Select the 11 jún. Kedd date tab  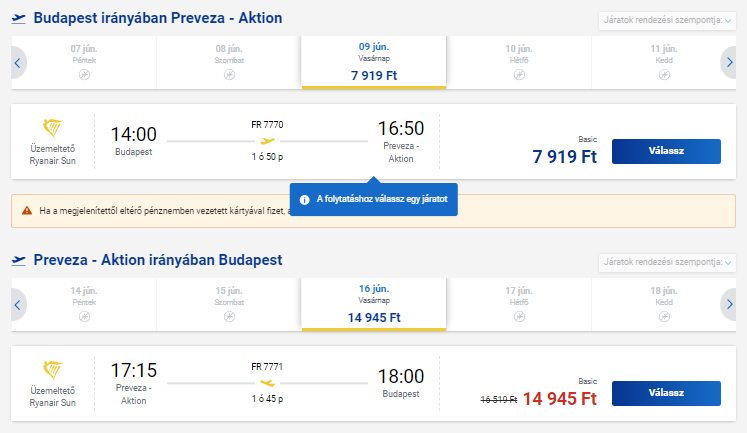[664, 62]
